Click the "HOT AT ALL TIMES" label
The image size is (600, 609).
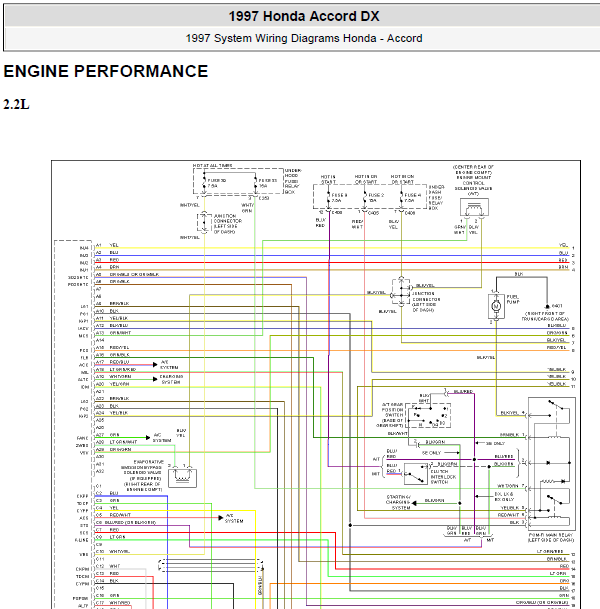click(212, 166)
